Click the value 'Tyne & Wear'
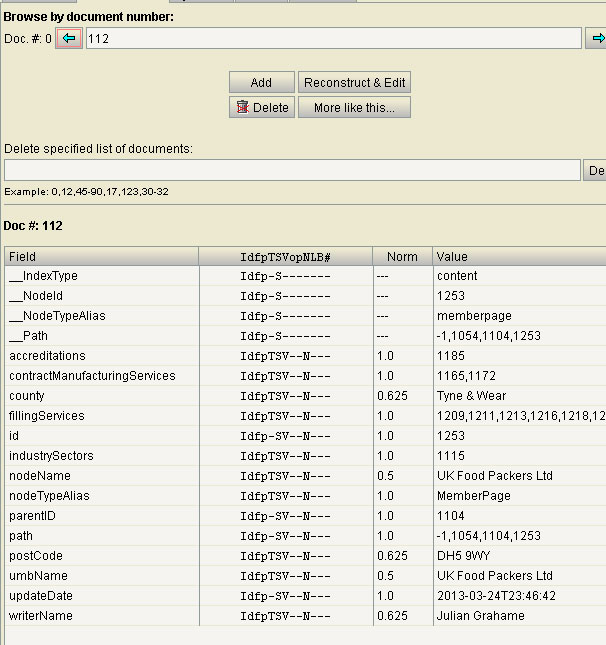 coord(471,396)
